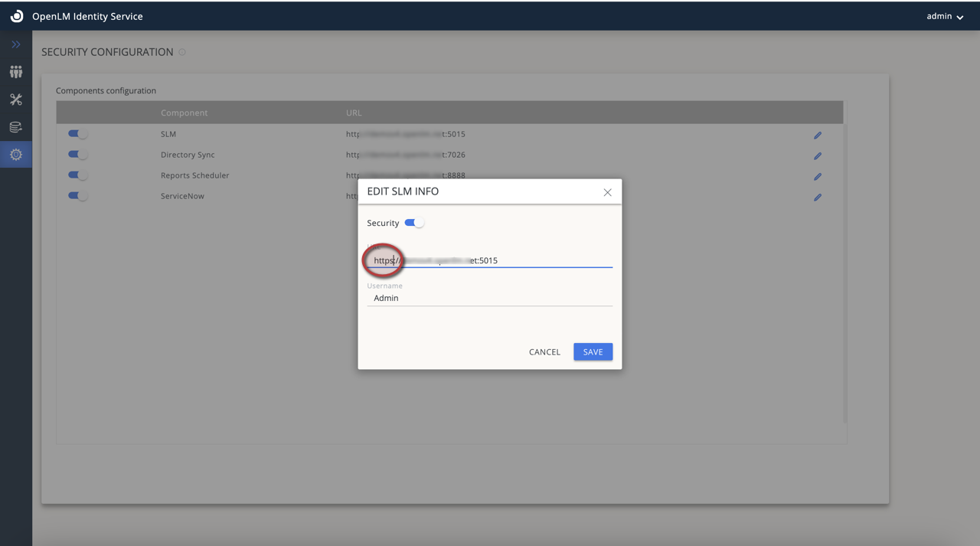Edit the SLM row pencil icon

[818, 136]
